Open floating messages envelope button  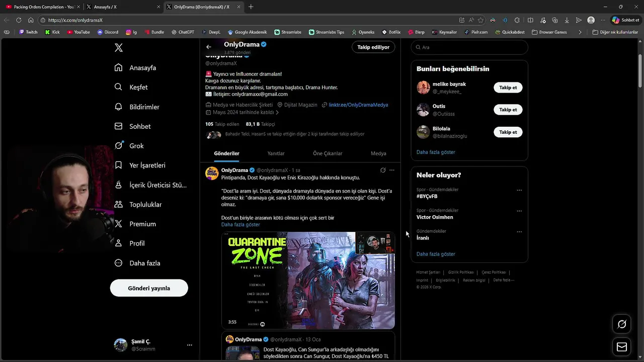tap(622, 347)
